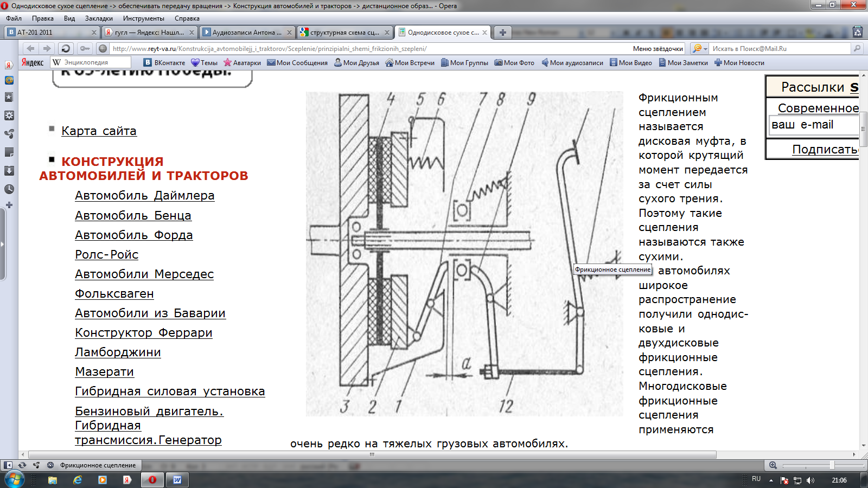Viewport: 868px width, 488px height.
Task: Add a panel with sidebar plus icon
Action: click(9, 205)
